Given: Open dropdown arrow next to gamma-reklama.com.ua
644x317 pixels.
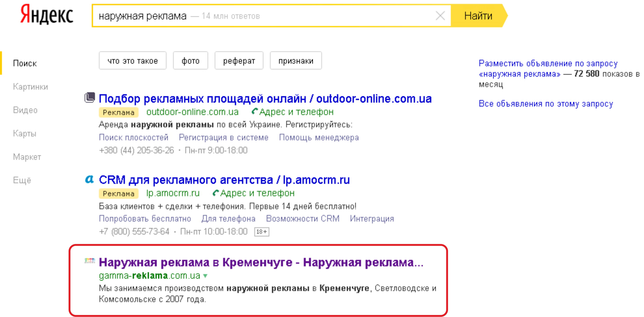Looking at the screenshot, I should click(205, 276).
